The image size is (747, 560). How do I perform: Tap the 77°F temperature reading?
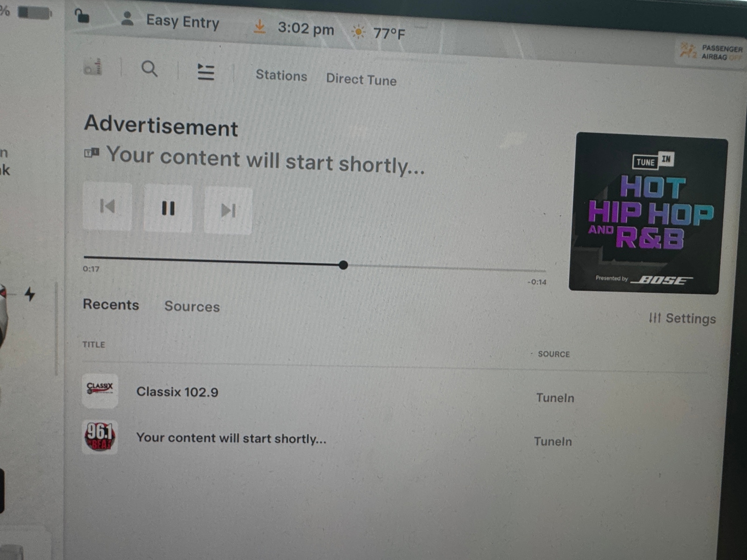[x=389, y=33]
